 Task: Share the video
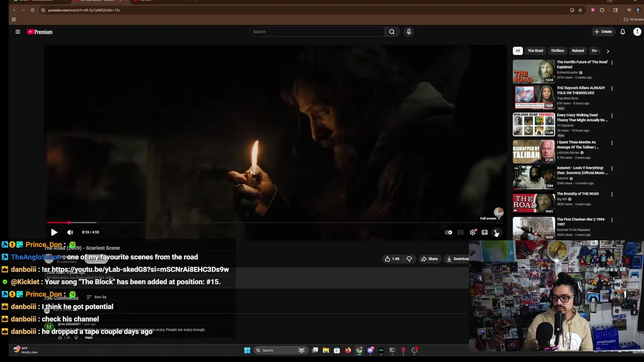[x=429, y=259]
